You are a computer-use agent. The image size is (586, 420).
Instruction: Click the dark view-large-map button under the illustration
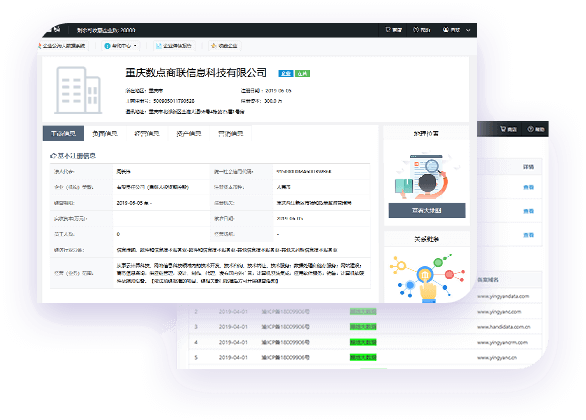427,210
